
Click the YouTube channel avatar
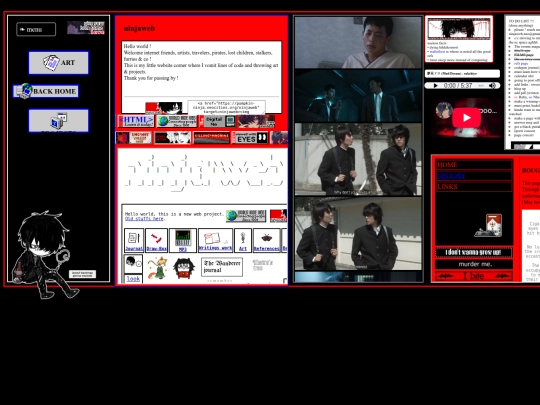(x=444, y=111)
